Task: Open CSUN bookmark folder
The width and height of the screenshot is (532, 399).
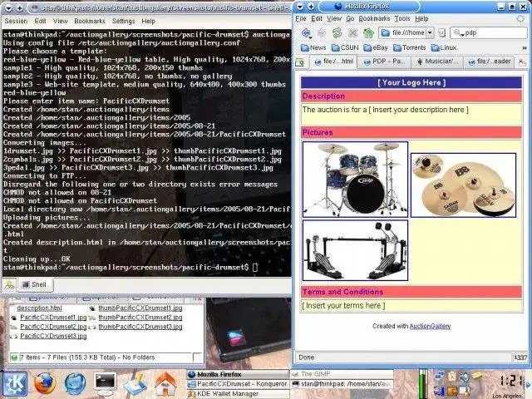Action: click(x=345, y=47)
